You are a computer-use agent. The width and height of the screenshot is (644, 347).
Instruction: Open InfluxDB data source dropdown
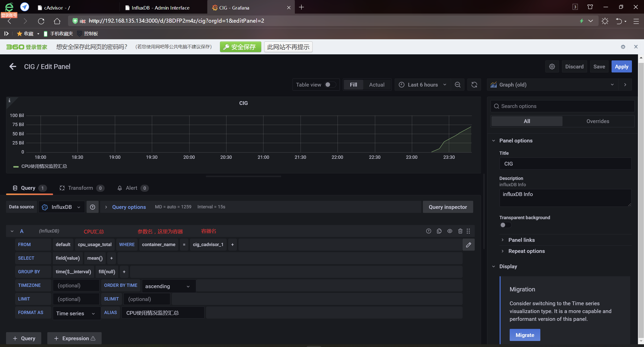(x=62, y=207)
